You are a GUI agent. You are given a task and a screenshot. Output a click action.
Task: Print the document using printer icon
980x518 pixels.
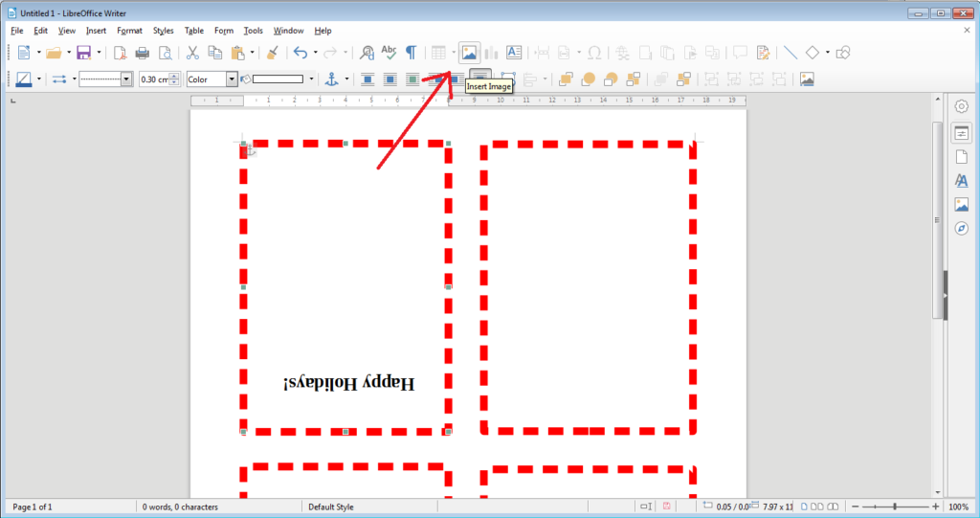(143, 53)
